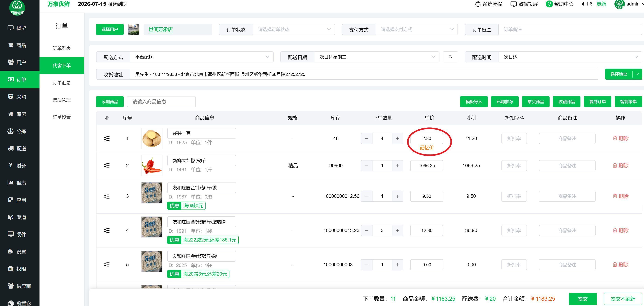644x306 pixels.
Task: Click the potato thumbnail in row 1
Action: pyautogui.click(x=152, y=138)
